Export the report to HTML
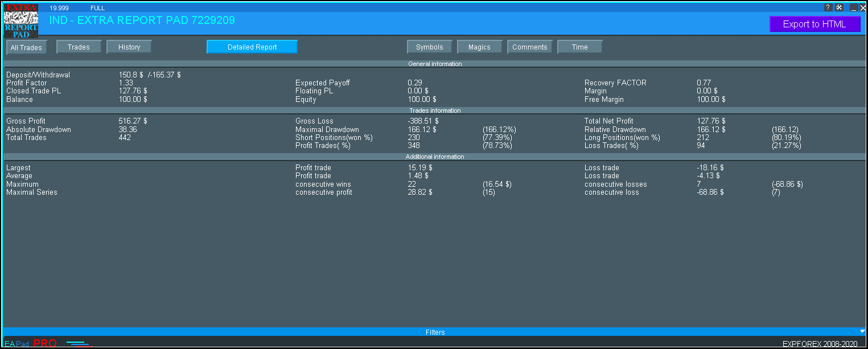 pos(814,24)
